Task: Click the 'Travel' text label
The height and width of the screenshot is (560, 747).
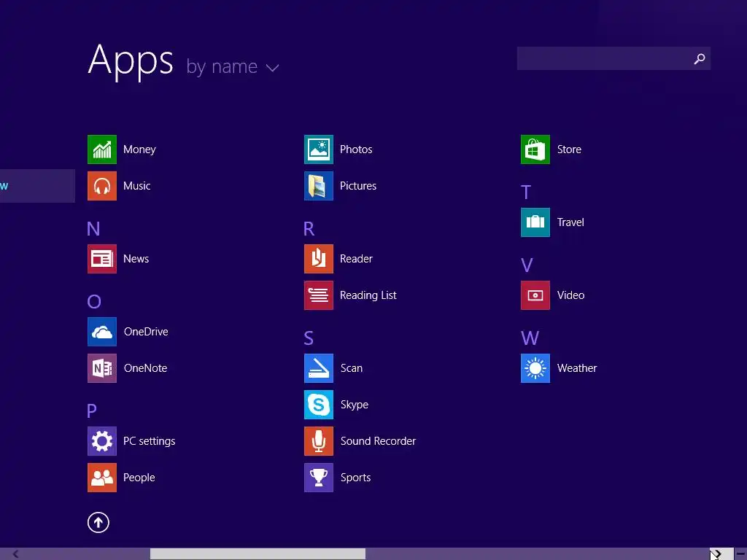Action: [x=570, y=223]
